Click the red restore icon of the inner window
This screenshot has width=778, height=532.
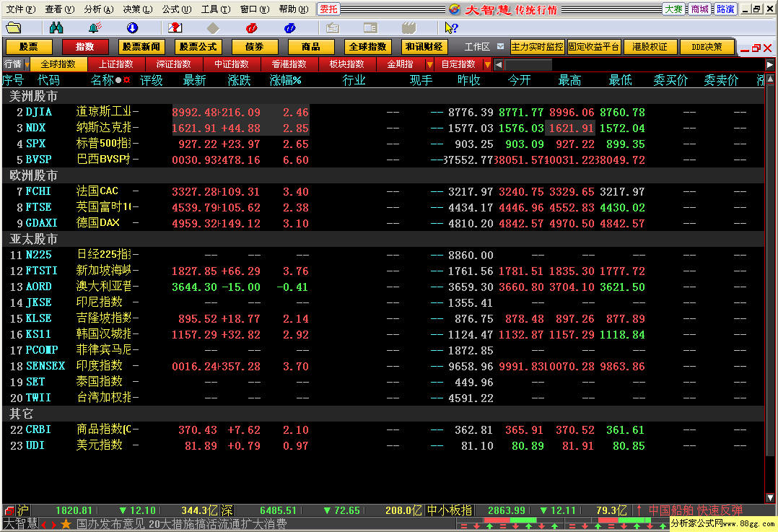click(x=756, y=48)
